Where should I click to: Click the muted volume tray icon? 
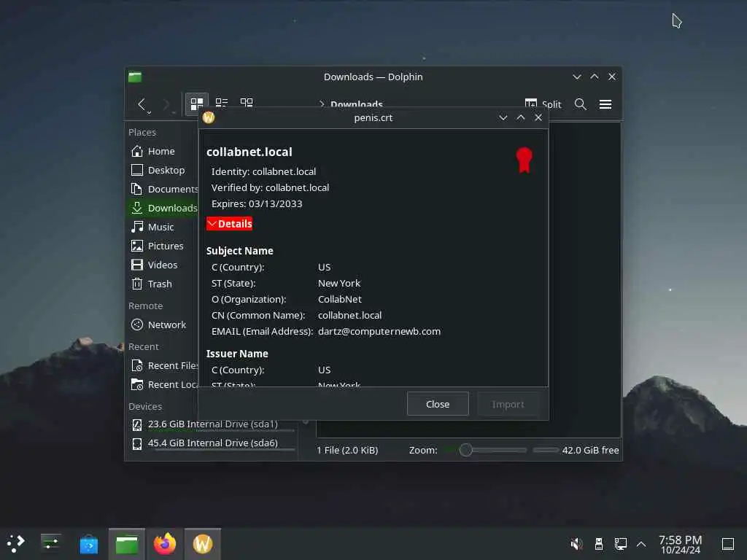pos(576,544)
